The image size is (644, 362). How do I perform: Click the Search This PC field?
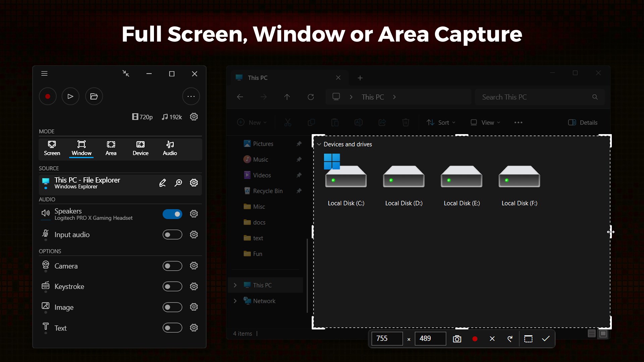coord(540,97)
